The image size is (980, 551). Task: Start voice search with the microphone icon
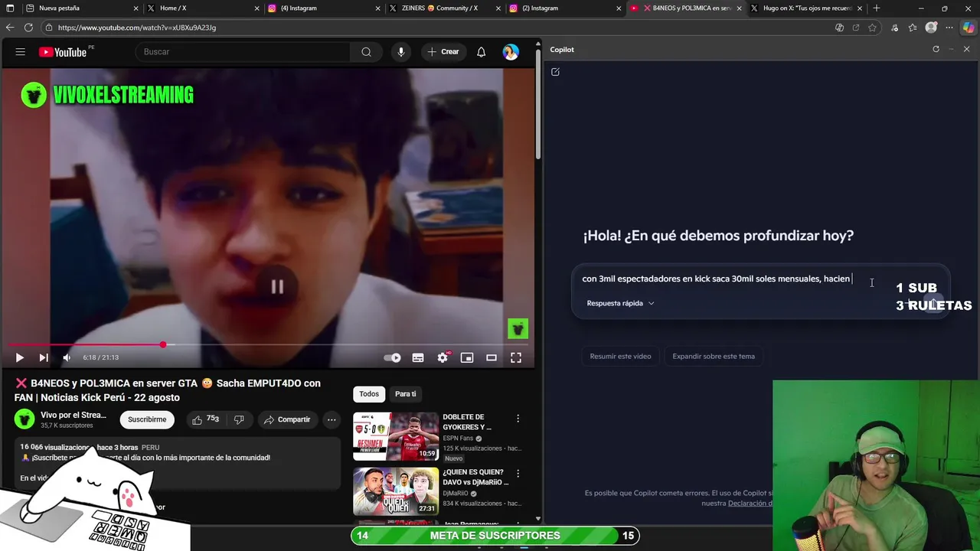[x=400, y=52]
